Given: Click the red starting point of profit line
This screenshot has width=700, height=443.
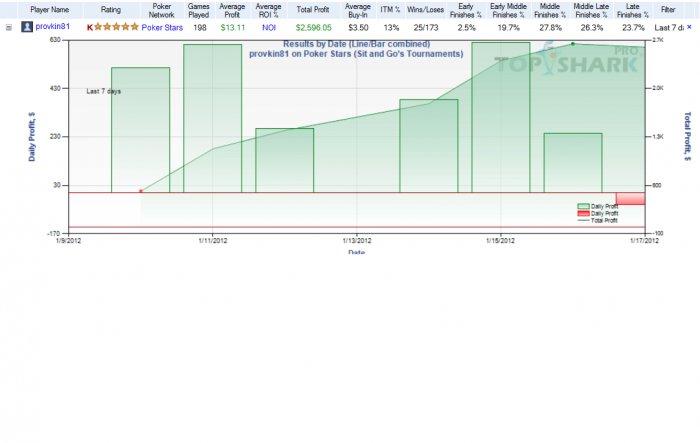Looking at the screenshot, I should 141,191.
